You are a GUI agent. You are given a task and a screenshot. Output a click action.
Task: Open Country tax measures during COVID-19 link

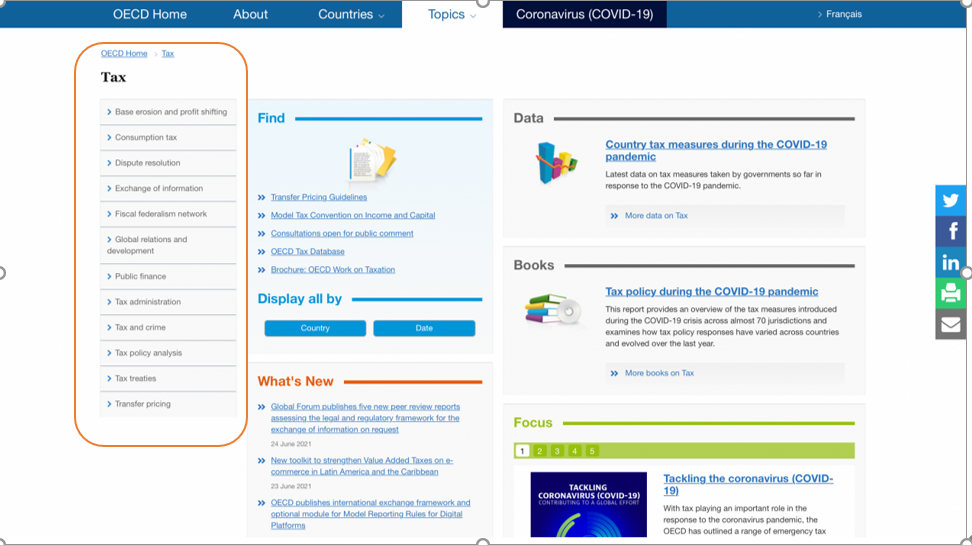[x=716, y=150]
